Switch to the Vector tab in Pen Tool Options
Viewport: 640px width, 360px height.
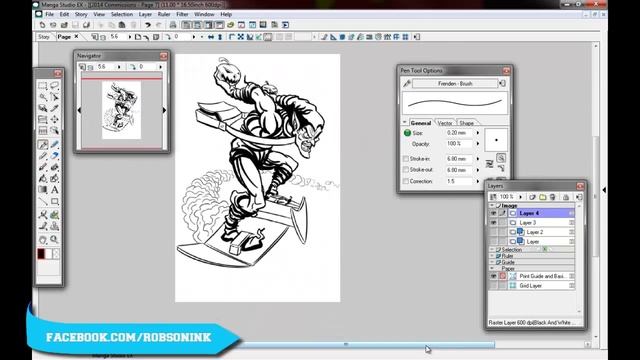click(x=444, y=123)
